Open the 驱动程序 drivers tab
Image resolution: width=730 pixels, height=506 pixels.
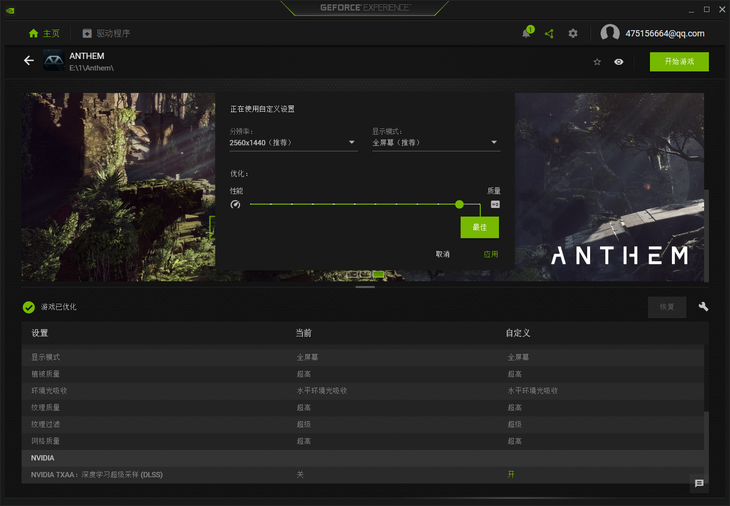coord(106,34)
